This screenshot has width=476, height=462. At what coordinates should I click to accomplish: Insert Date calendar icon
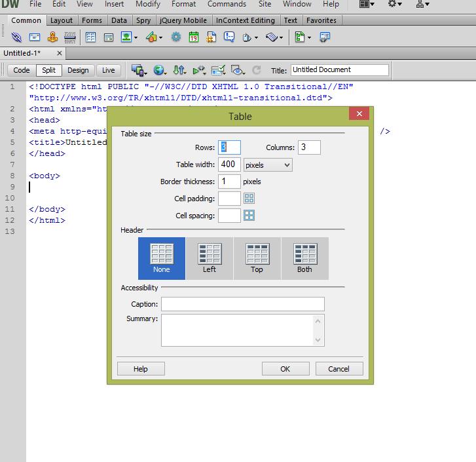(194, 37)
